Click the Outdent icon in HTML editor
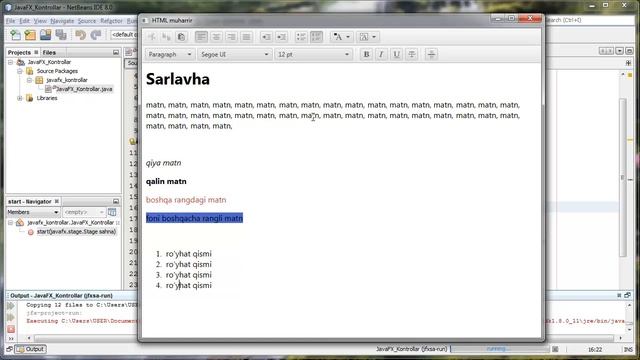Screen dimensions: 640x360 coord(266,37)
